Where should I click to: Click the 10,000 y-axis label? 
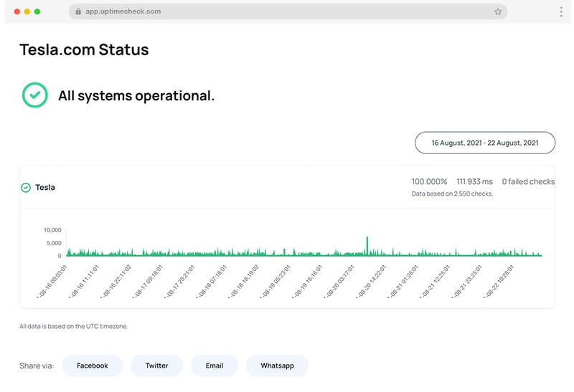coord(52,230)
